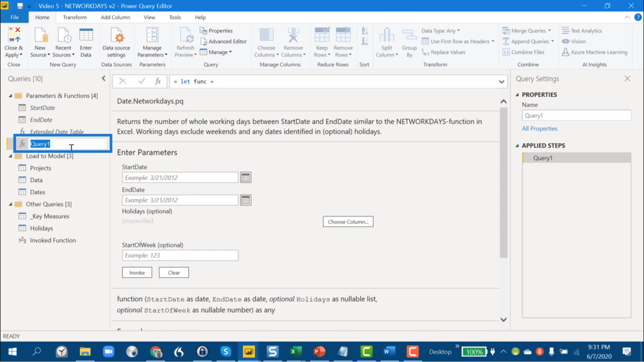Click the Manage Parameters icon

pyautogui.click(x=152, y=35)
